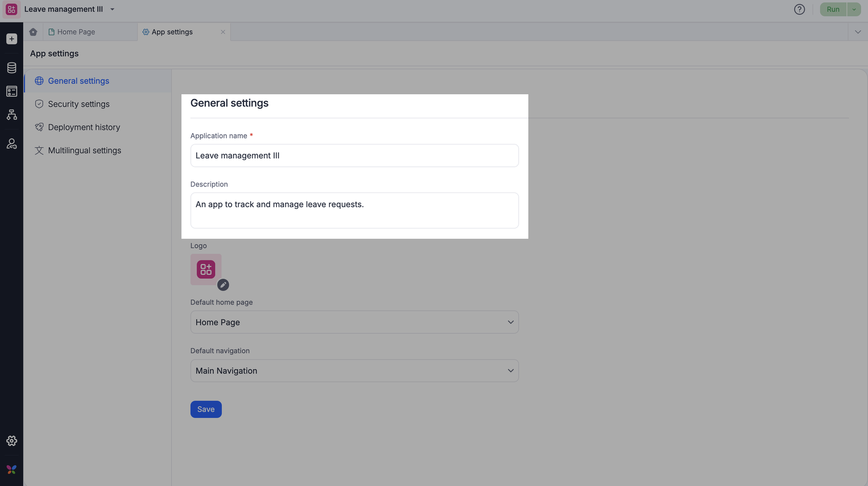Click the Save button
The image size is (868, 486).
click(x=206, y=409)
